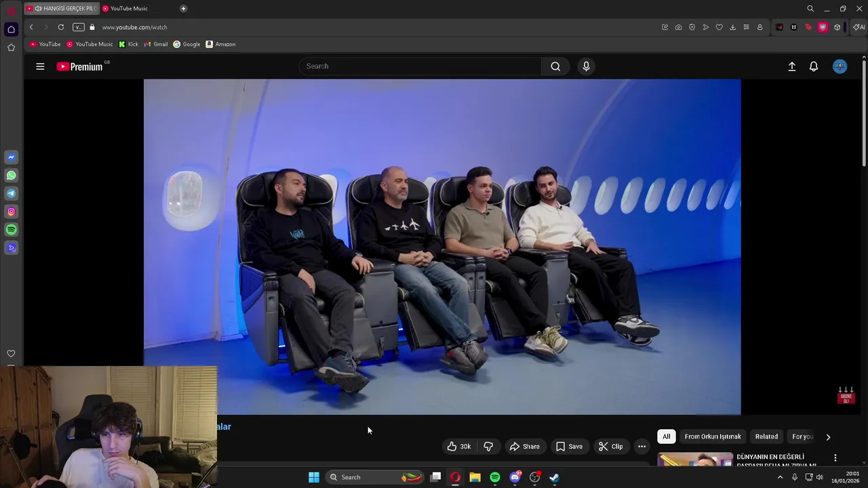
Task: Open Spotify in the Opera sidebar
Action: 11,230
